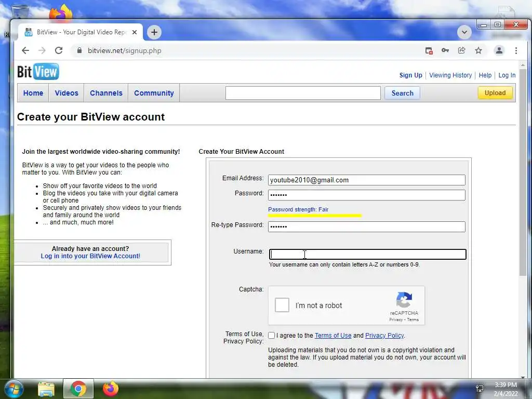The image size is (532, 399).
Task: Open reCAPTCHA Terms link
Action: tap(413, 320)
